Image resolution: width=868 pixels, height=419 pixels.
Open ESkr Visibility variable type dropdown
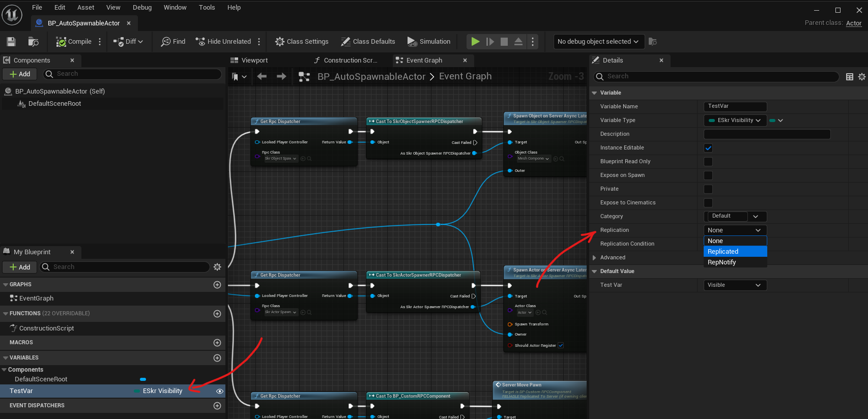(735, 121)
